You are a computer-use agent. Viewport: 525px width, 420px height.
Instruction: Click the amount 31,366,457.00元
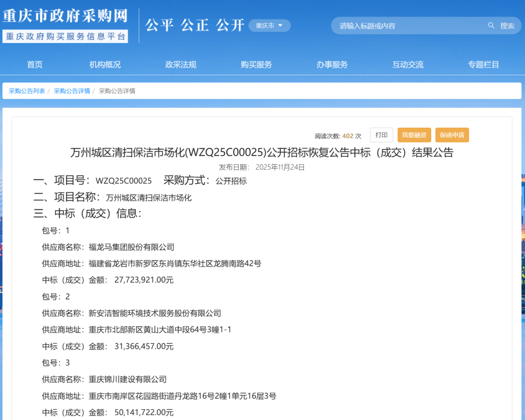pyautogui.click(x=144, y=346)
